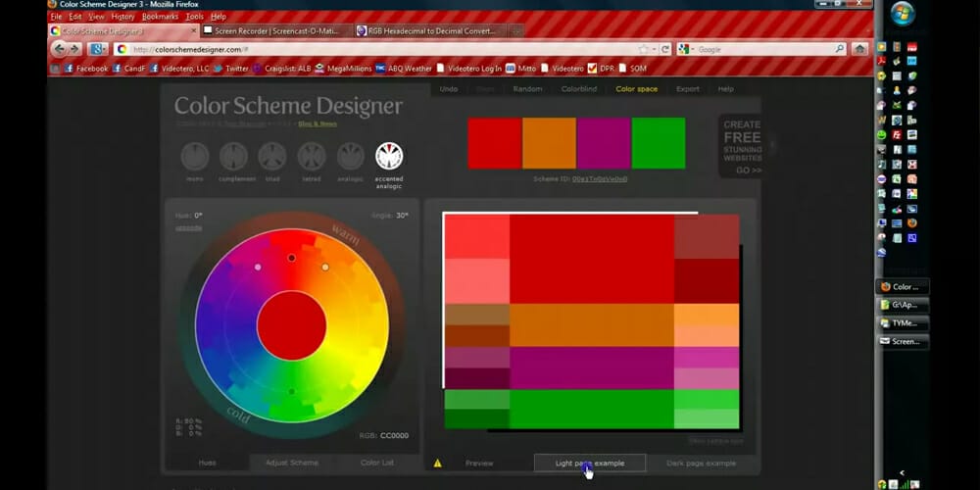Switch to the Light page example tab
Viewport: 980px width, 490px height.
pos(589,464)
